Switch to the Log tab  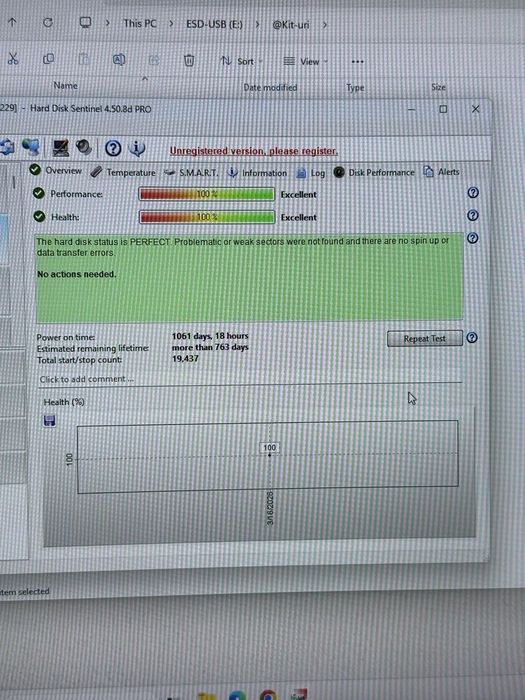pos(311,173)
